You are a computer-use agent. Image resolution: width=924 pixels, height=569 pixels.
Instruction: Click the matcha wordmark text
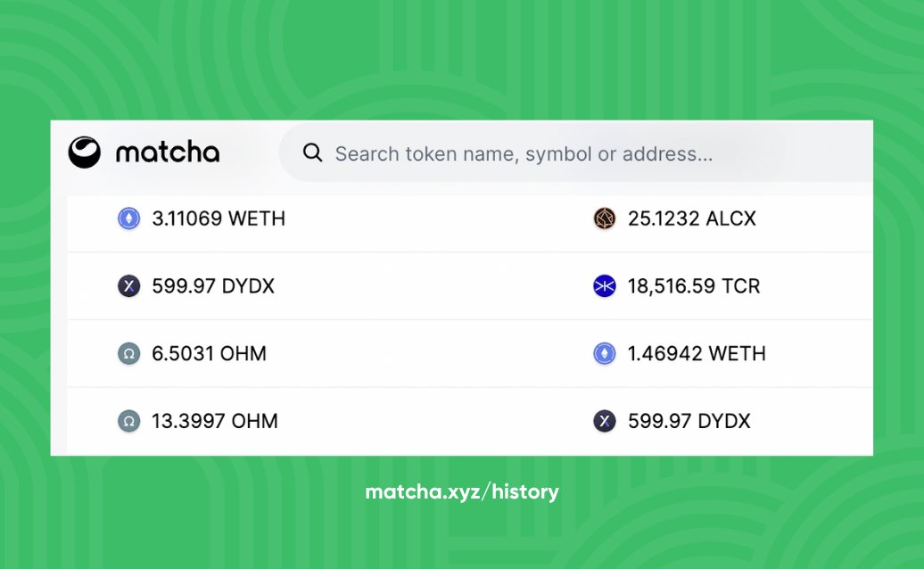pyautogui.click(x=168, y=153)
